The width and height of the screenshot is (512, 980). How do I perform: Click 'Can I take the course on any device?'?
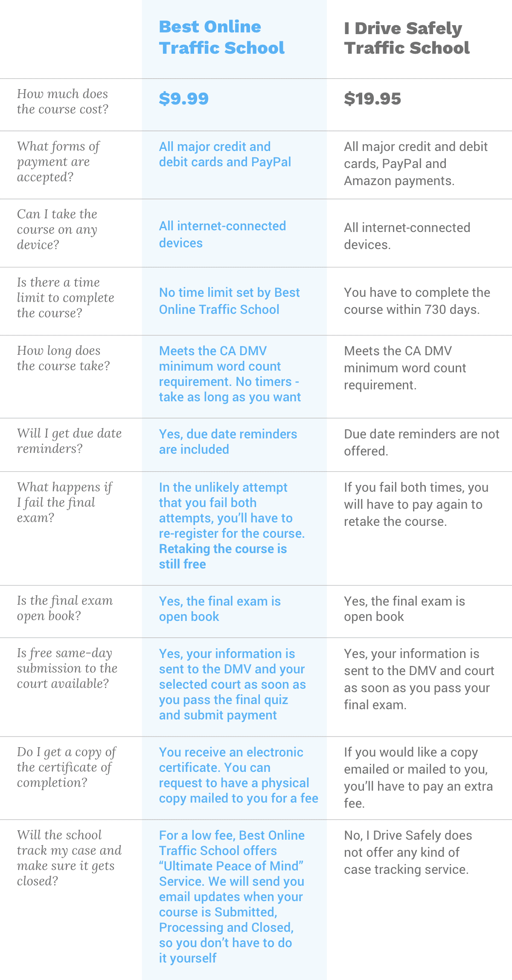57,229
